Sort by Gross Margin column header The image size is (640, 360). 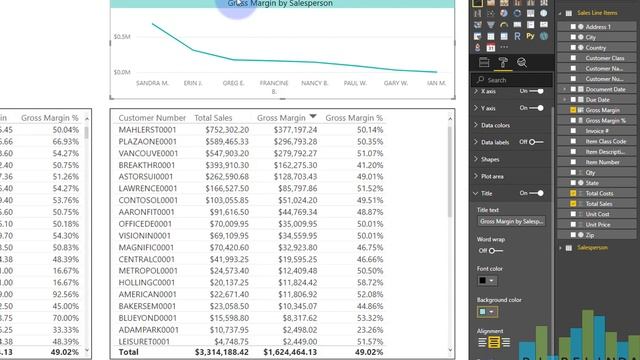[x=281, y=118]
